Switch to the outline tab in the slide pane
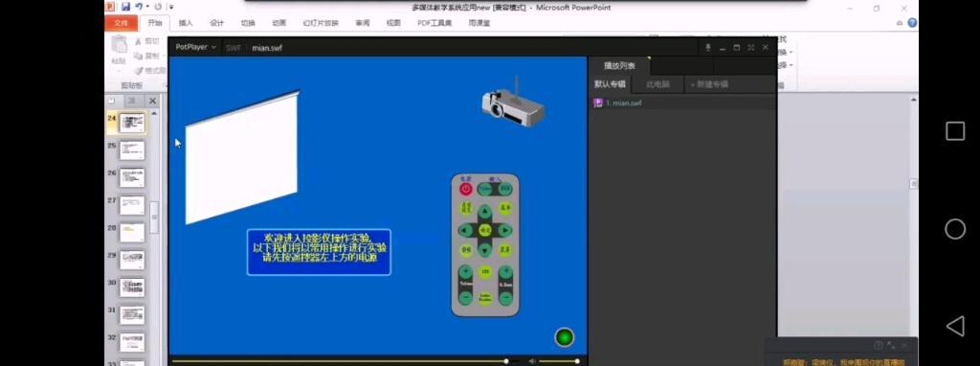The image size is (980, 366). [x=132, y=100]
